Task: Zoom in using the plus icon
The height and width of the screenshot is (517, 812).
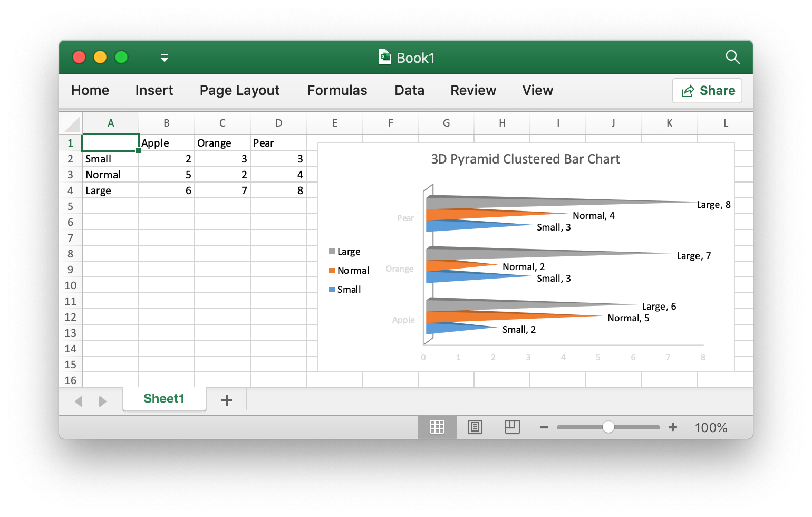Action: (x=673, y=427)
